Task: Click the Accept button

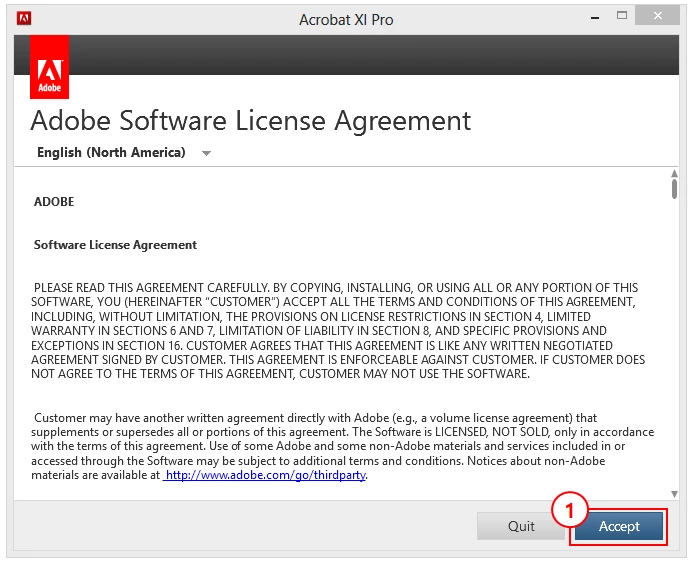Action: point(619,526)
